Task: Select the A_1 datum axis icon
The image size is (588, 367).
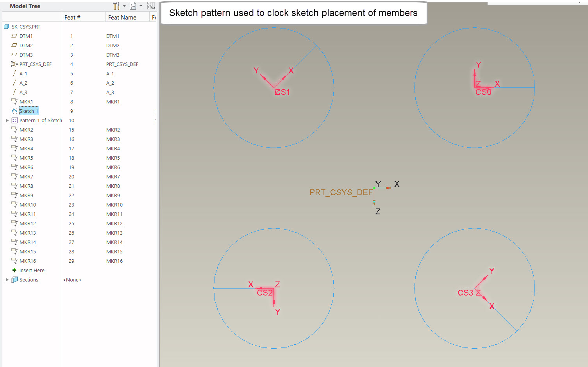Action: tap(13, 73)
